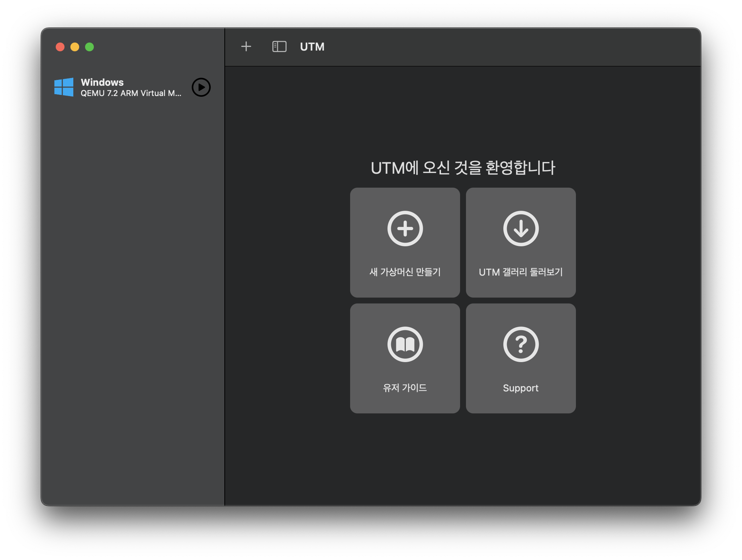Open 새 가상머신 만들기 label
Image resolution: width=742 pixels, height=560 pixels.
[x=405, y=272]
